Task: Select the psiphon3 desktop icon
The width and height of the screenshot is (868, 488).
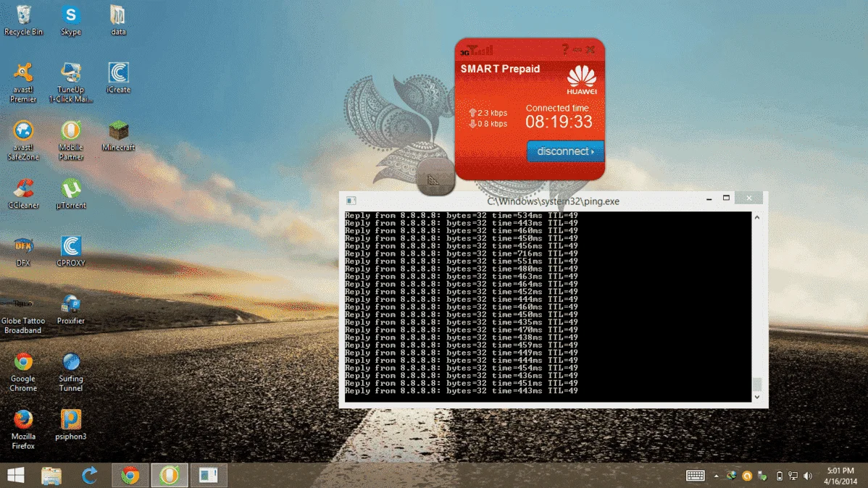Action: pyautogui.click(x=71, y=425)
